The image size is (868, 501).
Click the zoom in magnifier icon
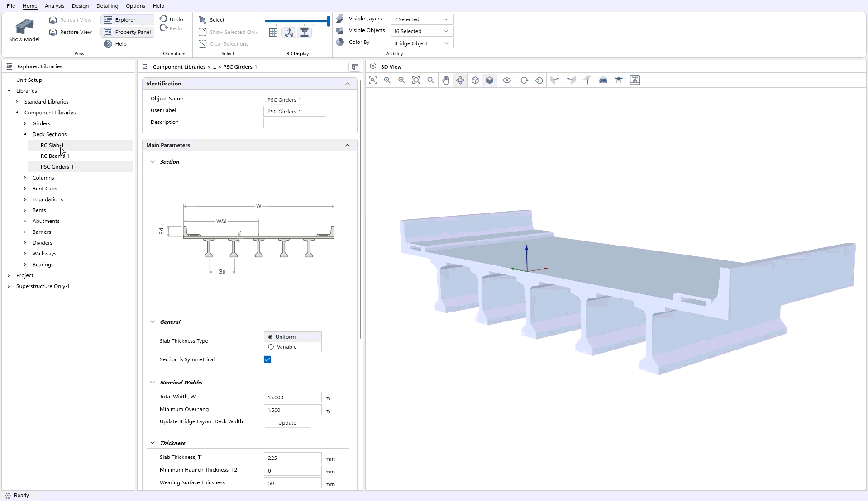pos(387,80)
